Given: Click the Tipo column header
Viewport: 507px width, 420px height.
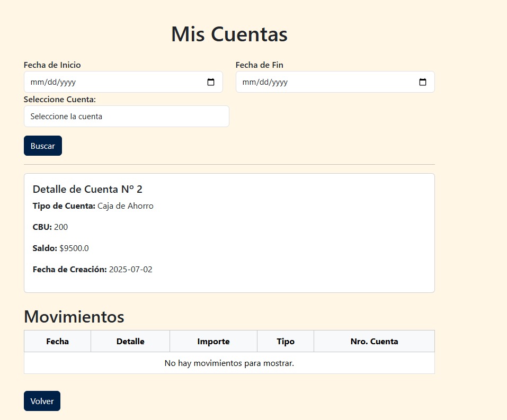Looking at the screenshot, I should point(286,341).
